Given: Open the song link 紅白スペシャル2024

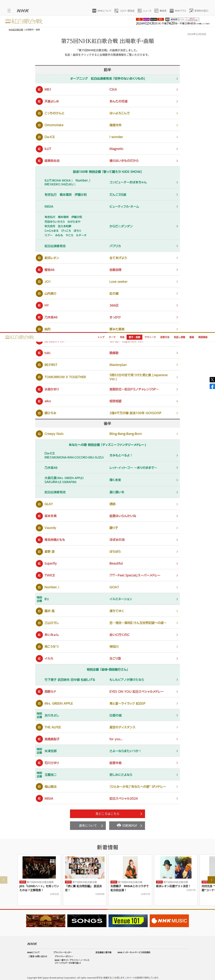Looking at the screenshot, I should [x=124, y=798].
